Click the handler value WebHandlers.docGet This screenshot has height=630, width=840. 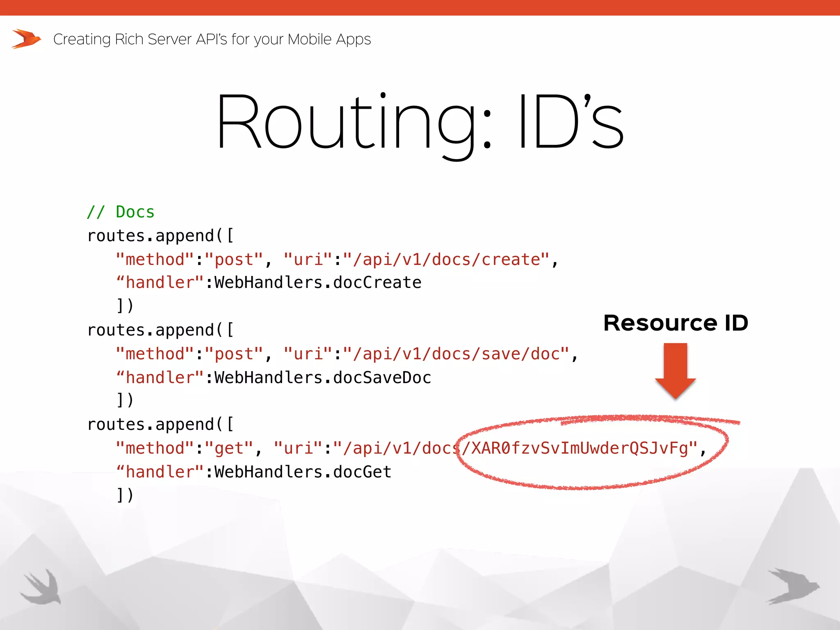tap(303, 472)
